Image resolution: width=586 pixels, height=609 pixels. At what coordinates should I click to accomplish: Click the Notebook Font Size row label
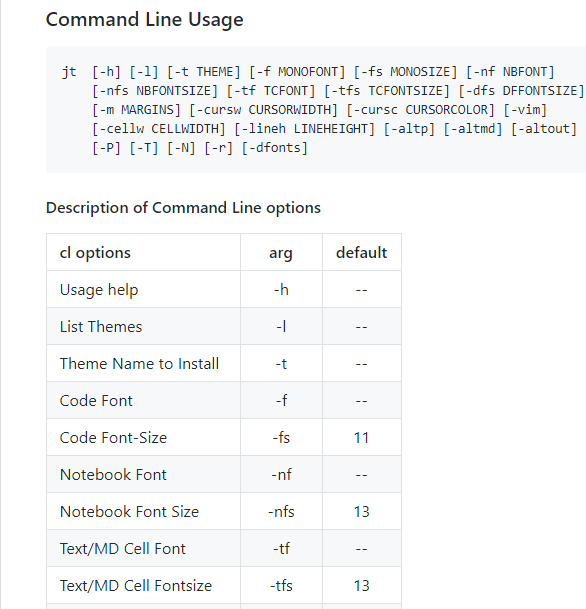point(129,512)
